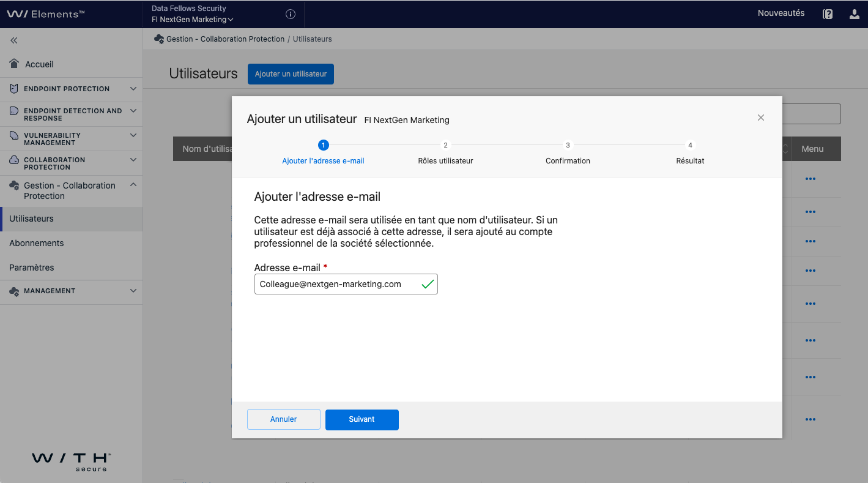Open Paramètres in the sidebar
The image size is (868, 483).
pyautogui.click(x=32, y=268)
